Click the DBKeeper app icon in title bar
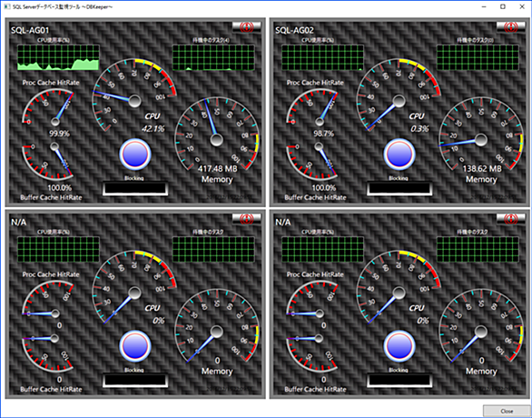The width and height of the screenshot is (532, 418). coord(6,6)
